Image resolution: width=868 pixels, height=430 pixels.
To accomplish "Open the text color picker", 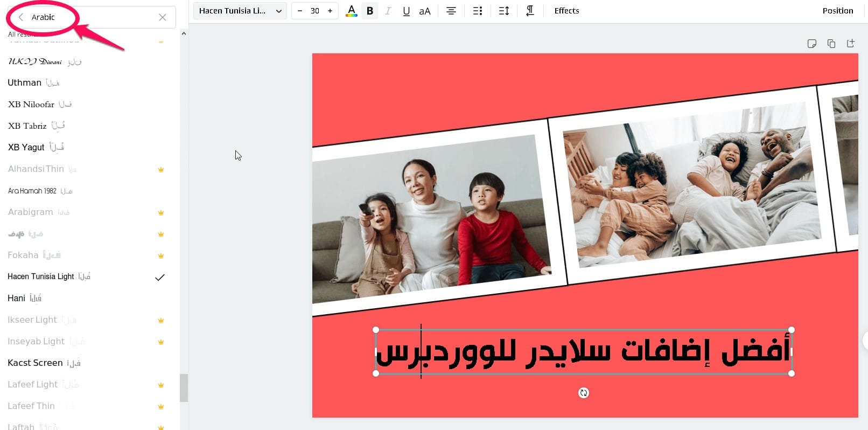I will [352, 11].
